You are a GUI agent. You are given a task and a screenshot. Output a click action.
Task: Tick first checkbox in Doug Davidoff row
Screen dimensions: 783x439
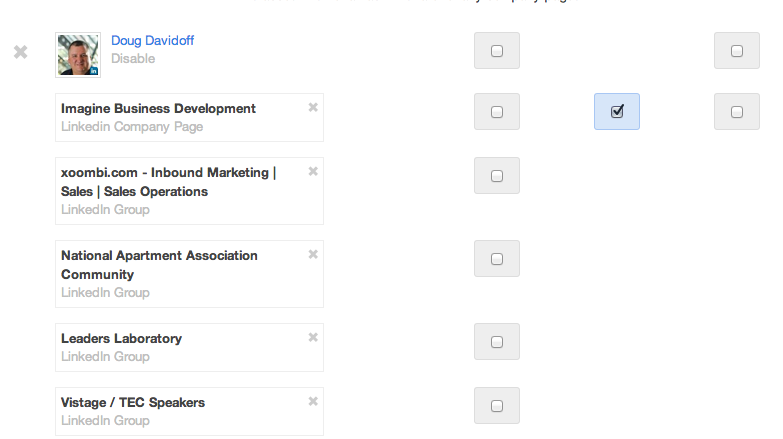497,51
